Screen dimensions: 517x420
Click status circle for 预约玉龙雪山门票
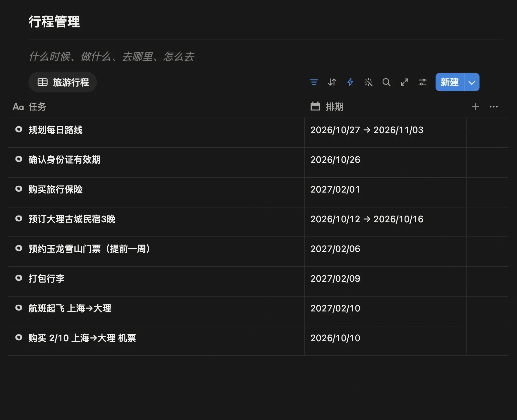point(19,248)
